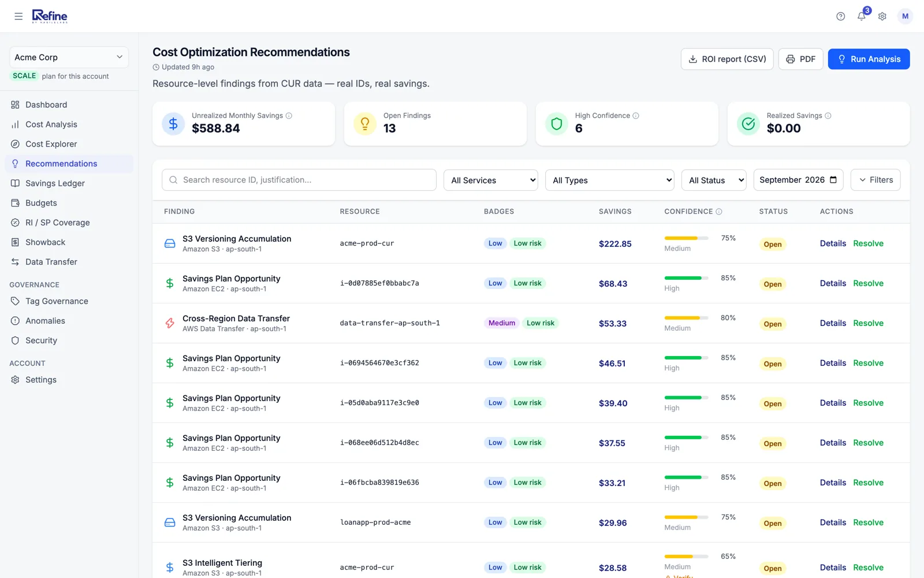Click the Unrealized Monthly Savings dollar icon
Image resolution: width=924 pixels, height=578 pixels.
173,124
